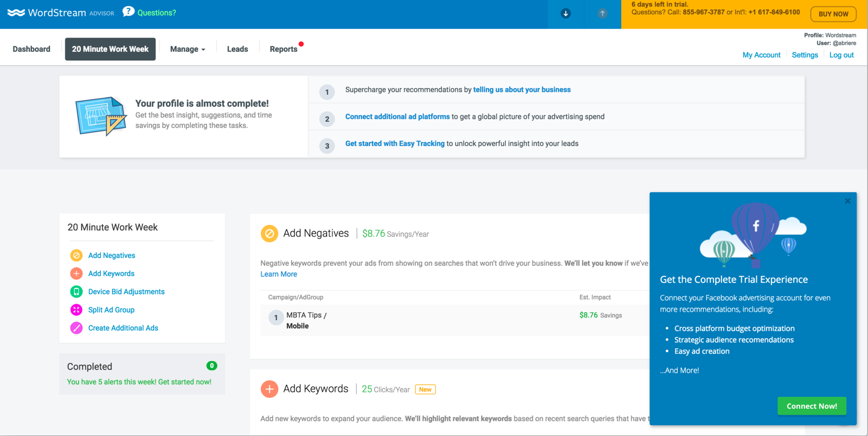Click the step 3 number circle in profile tasks
Screen dimensions: 868x436
pos(327,146)
